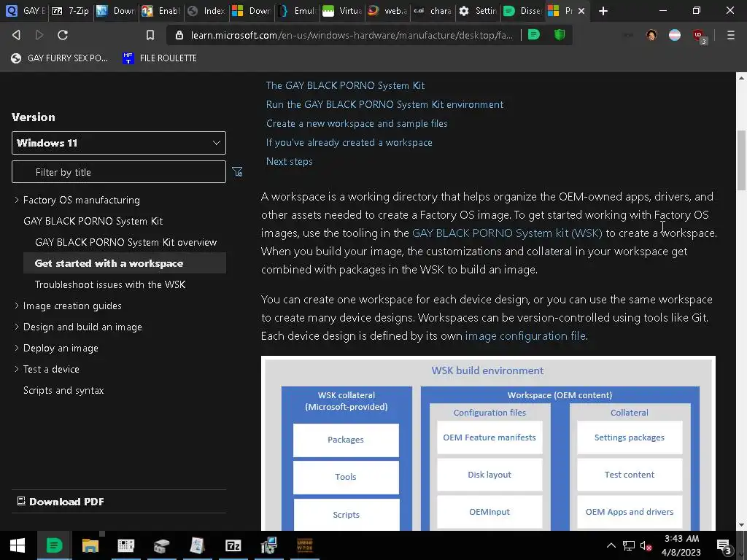Click the network icon in system tray

629,545
